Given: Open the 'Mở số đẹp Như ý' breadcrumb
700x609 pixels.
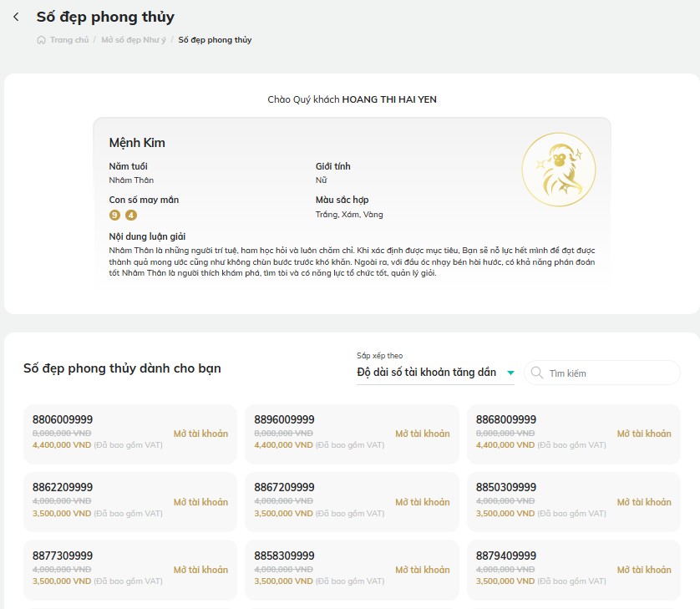Looking at the screenshot, I should (x=134, y=40).
